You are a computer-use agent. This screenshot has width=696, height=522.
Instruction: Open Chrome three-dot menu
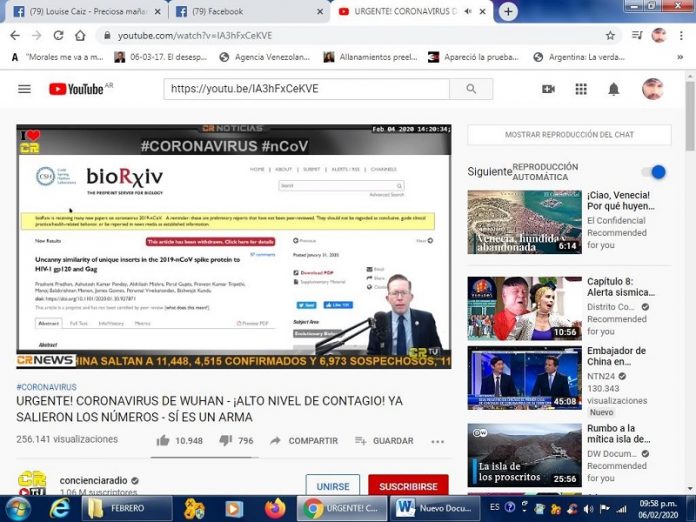point(681,36)
